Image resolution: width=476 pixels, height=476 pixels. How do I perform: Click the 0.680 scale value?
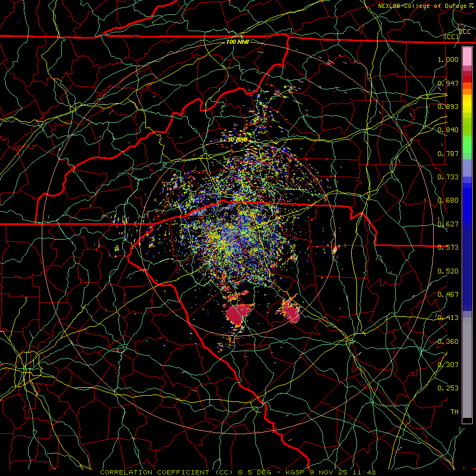[x=448, y=200]
